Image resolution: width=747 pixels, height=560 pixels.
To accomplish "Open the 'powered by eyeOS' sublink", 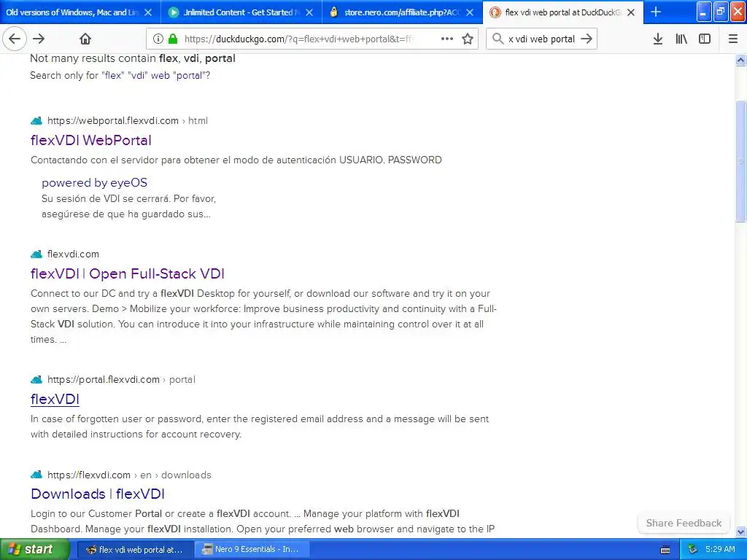I will tap(94, 182).
